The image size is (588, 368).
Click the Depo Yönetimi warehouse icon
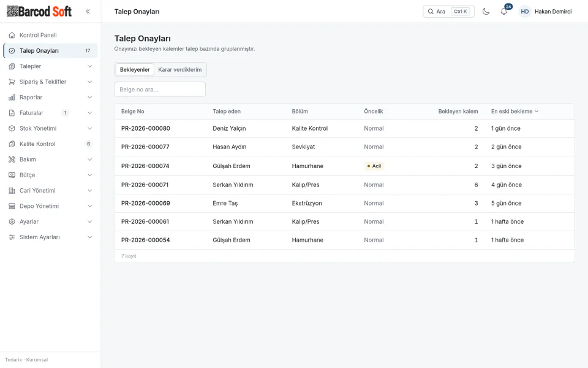[x=12, y=206]
